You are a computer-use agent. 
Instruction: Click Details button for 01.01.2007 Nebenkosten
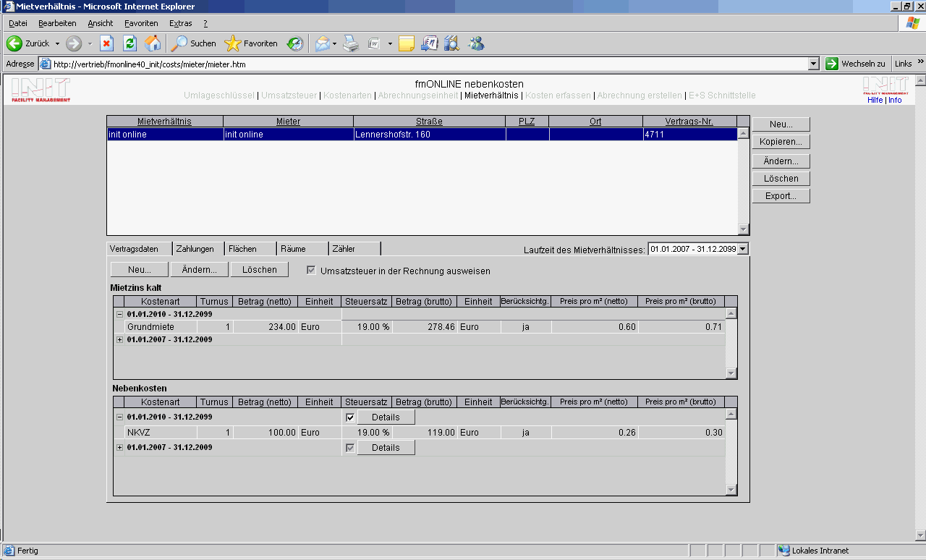pos(386,448)
